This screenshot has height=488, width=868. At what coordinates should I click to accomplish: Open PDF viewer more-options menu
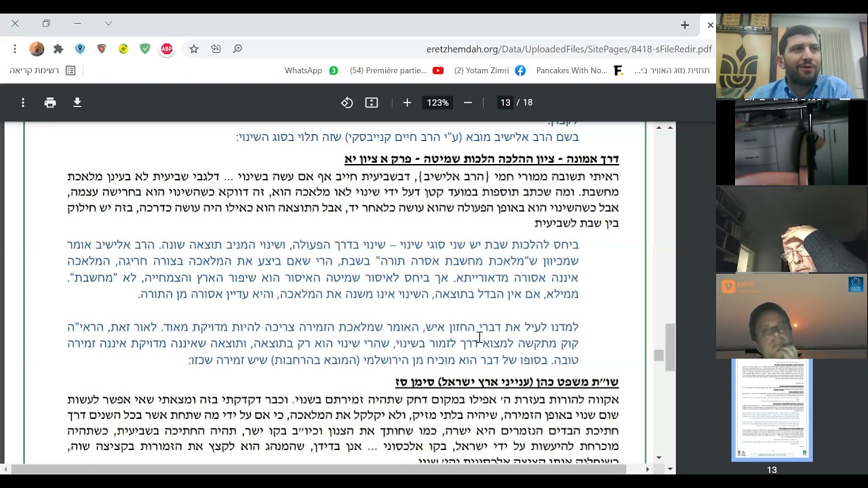[x=23, y=102]
